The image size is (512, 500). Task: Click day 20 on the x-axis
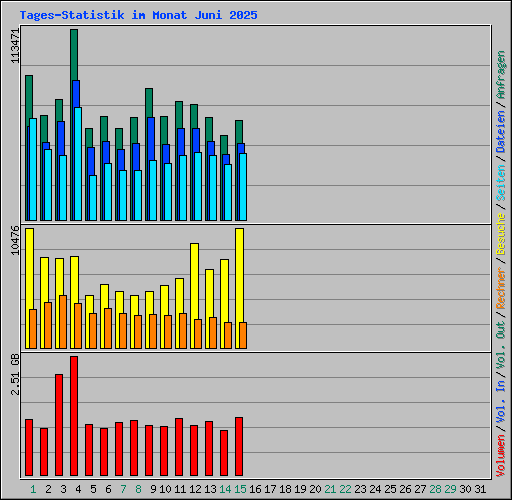pos(315,489)
